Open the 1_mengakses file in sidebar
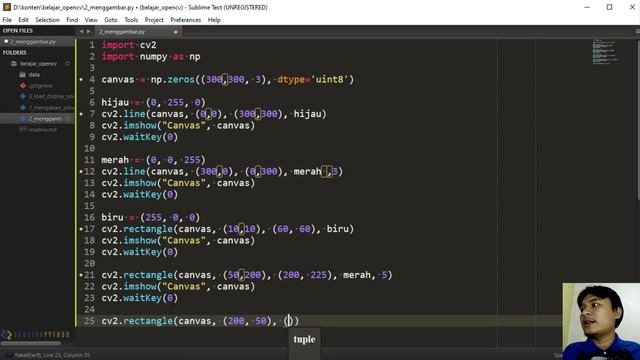Image resolution: width=640 pixels, height=360 pixels. 51,108
